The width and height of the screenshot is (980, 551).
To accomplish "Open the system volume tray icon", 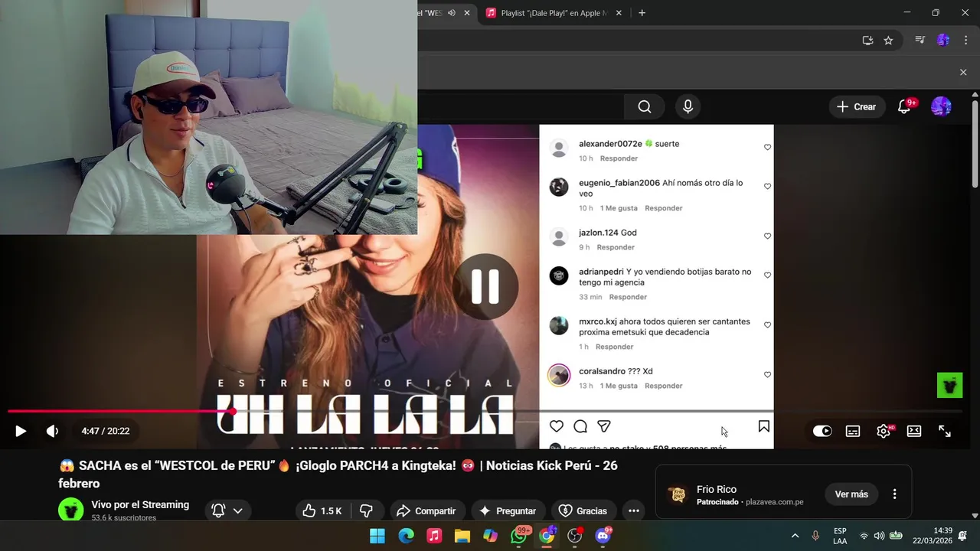I will 879,536.
